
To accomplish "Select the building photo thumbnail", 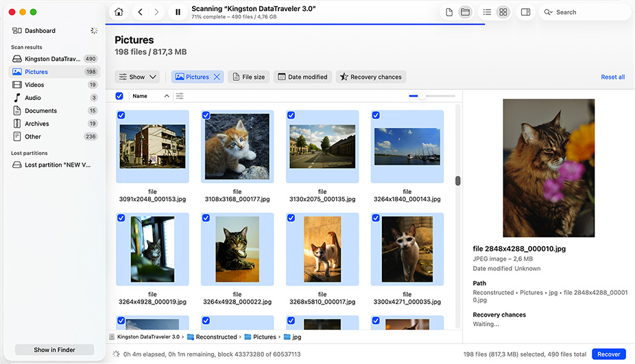I will coord(152,146).
